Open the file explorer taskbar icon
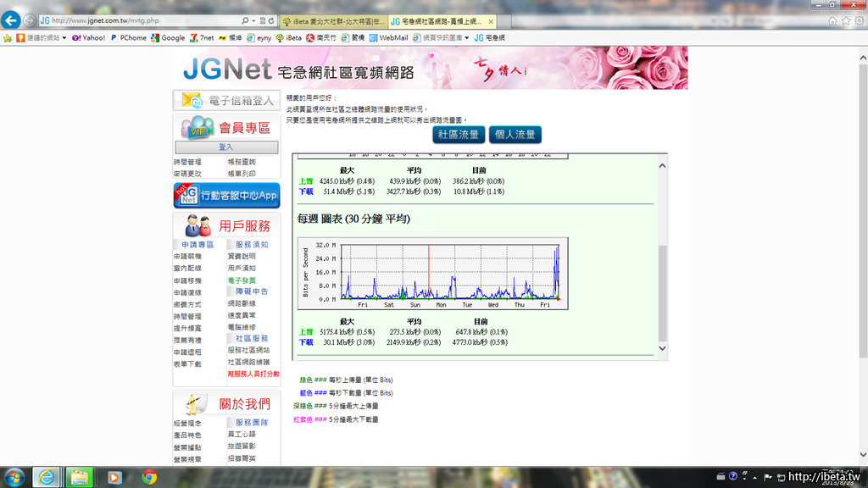Screen dimensions: 868x488 coord(78,477)
